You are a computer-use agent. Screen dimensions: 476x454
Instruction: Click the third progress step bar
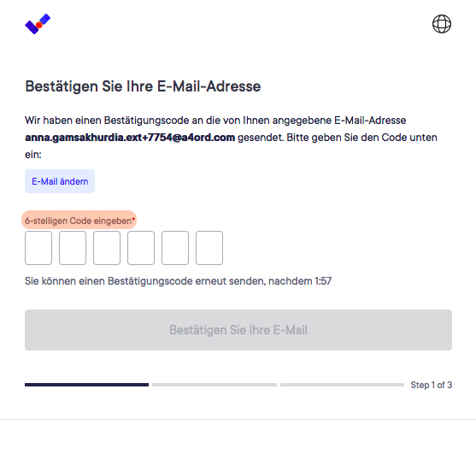click(x=342, y=385)
